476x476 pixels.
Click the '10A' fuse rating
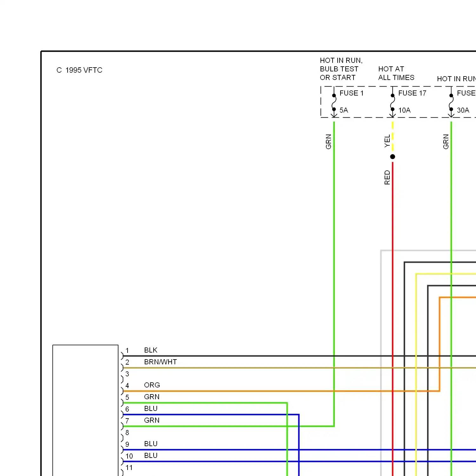point(404,110)
